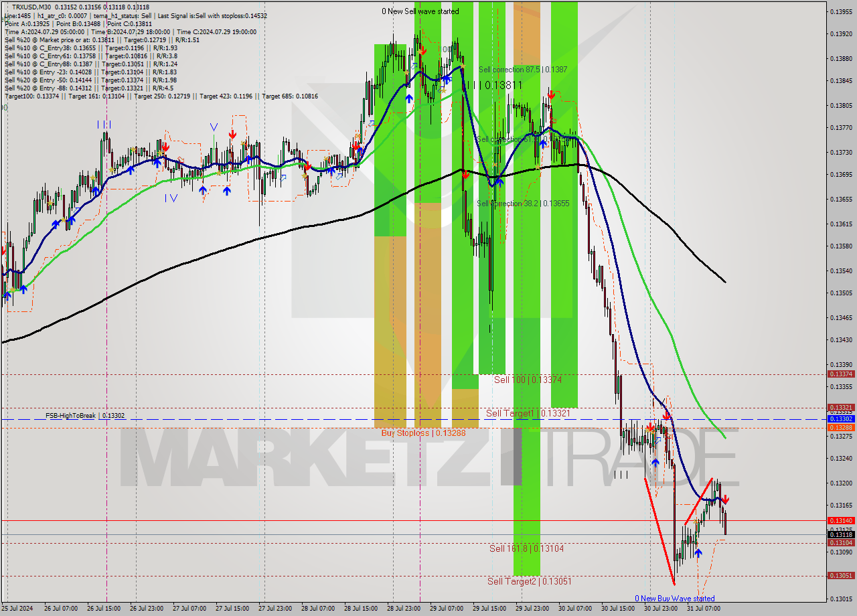857x616 pixels.
Task: Click the 'Target100: 0.13374' targets line
Action: pyautogui.click(x=161, y=96)
